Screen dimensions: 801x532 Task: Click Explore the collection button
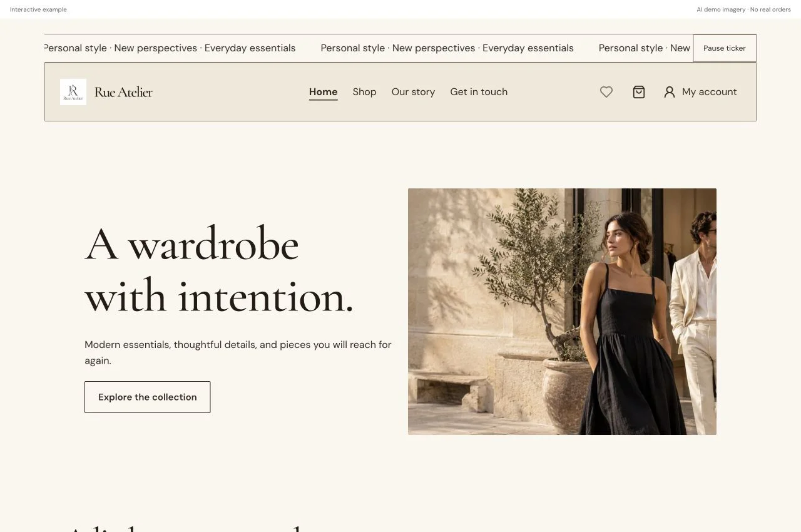[148, 397]
